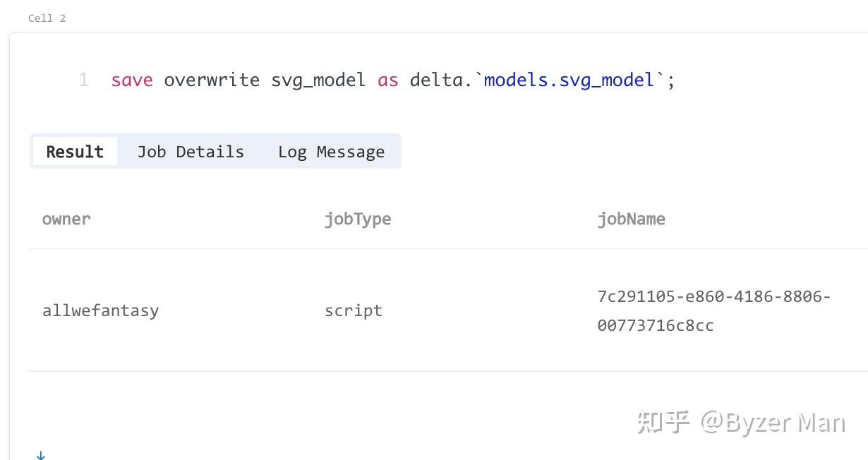Click the script jobType value
The height and width of the screenshot is (460, 868).
(353, 310)
